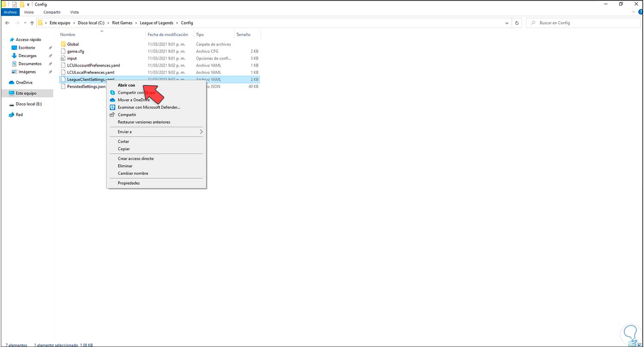Open Escritorio in the navigation pane
Image resolution: width=644 pixels, height=347 pixels.
(27, 48)
